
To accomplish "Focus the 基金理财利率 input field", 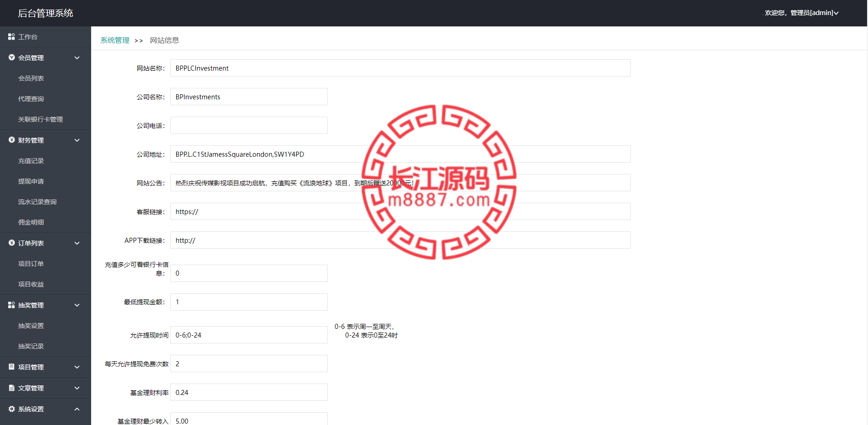I will (x=249, y=392).
